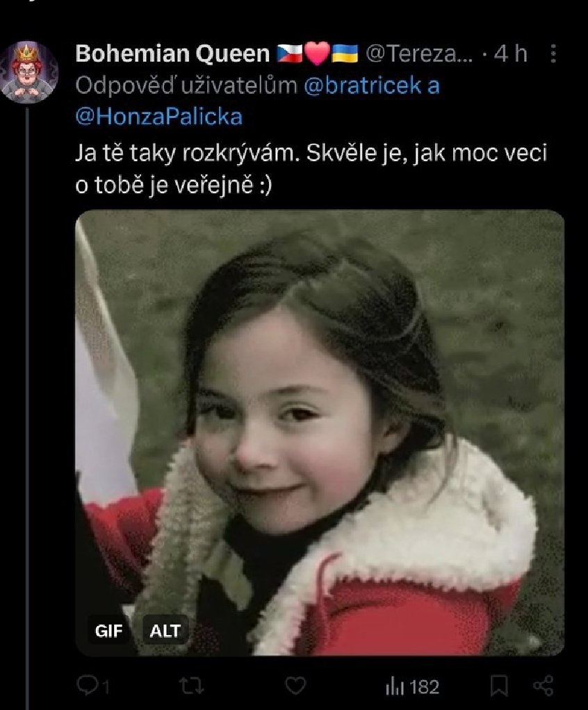Open the @bratricek mention
The image size is (588, 710).
(363, 85)
